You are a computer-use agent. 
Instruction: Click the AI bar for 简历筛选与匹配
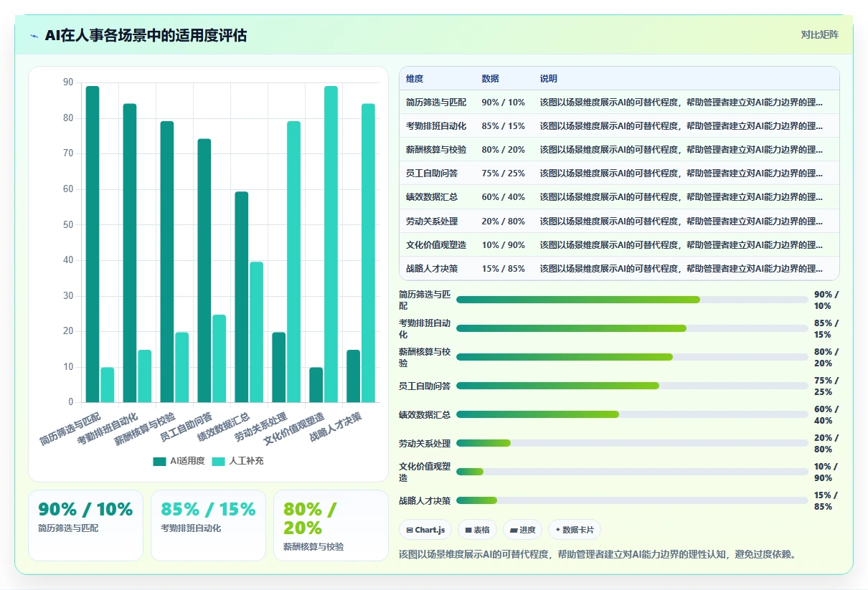(x=93, y=244)
